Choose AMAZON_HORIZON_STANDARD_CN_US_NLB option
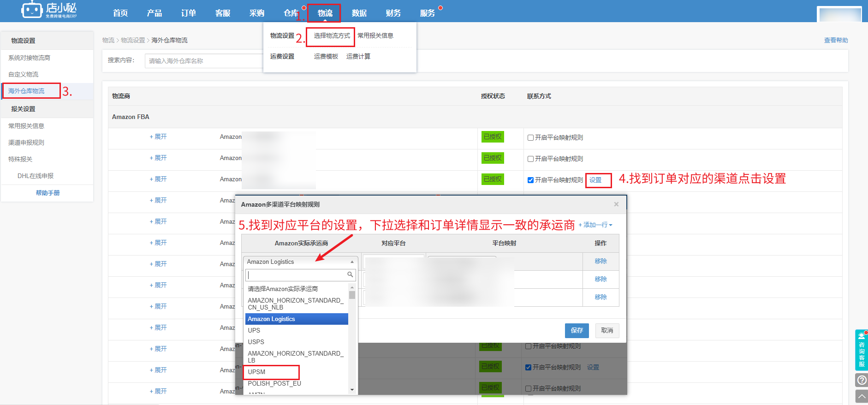The width and height of the screenshot is (868, 405). point(297,304)
